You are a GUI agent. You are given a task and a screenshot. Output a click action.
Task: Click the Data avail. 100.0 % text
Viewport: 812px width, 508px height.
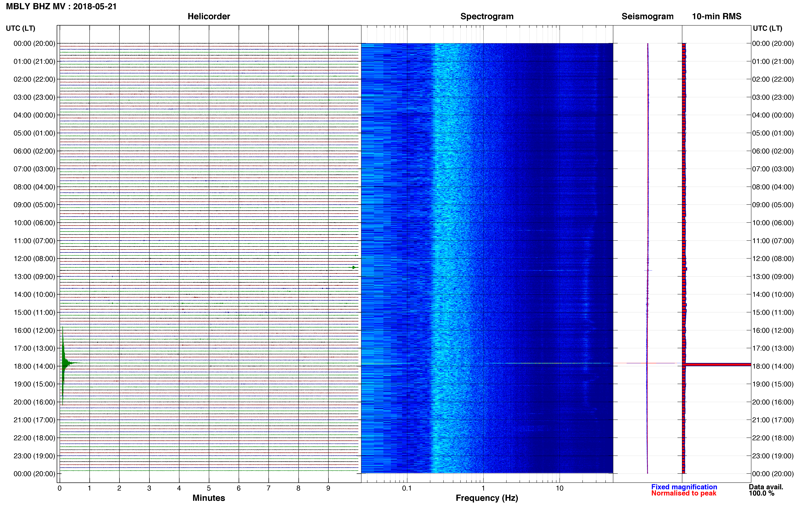click(x=766, y=490)
